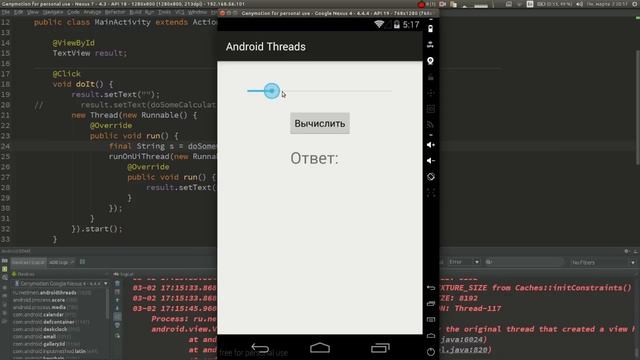Screen dimensions: 640x360
Task: Open Genymotion battery widget icon
Action: [x=430, y=29]
